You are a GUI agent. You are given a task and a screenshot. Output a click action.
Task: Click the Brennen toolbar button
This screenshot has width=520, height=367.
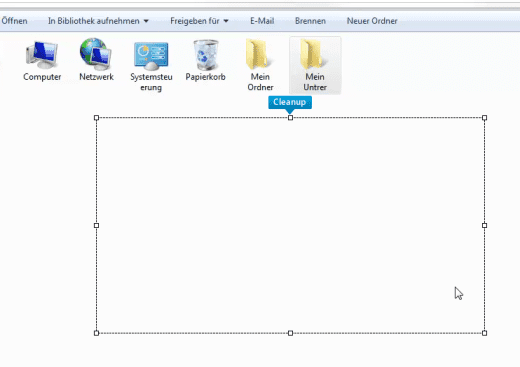point(310,21)
